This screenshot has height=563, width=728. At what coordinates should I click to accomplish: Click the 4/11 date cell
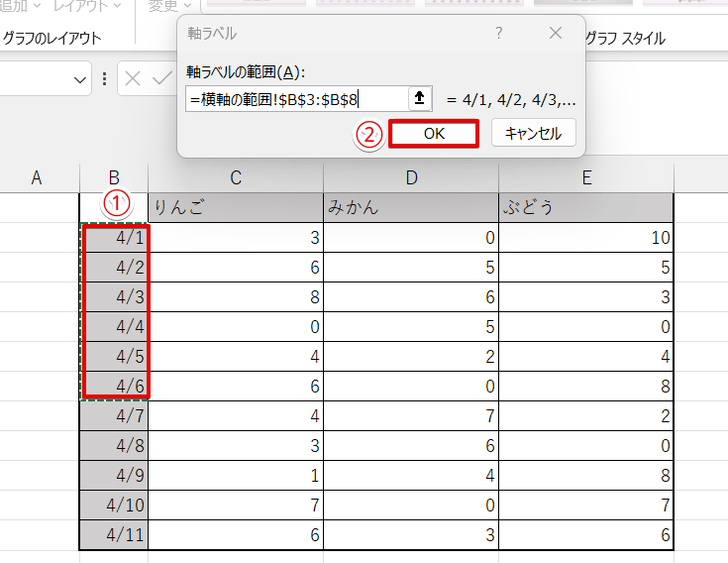114,534
